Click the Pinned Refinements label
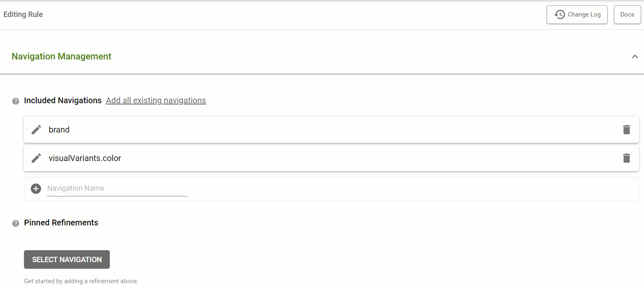Image resolution: width=644 pixels, height=289 pixels. coord(61,223)
